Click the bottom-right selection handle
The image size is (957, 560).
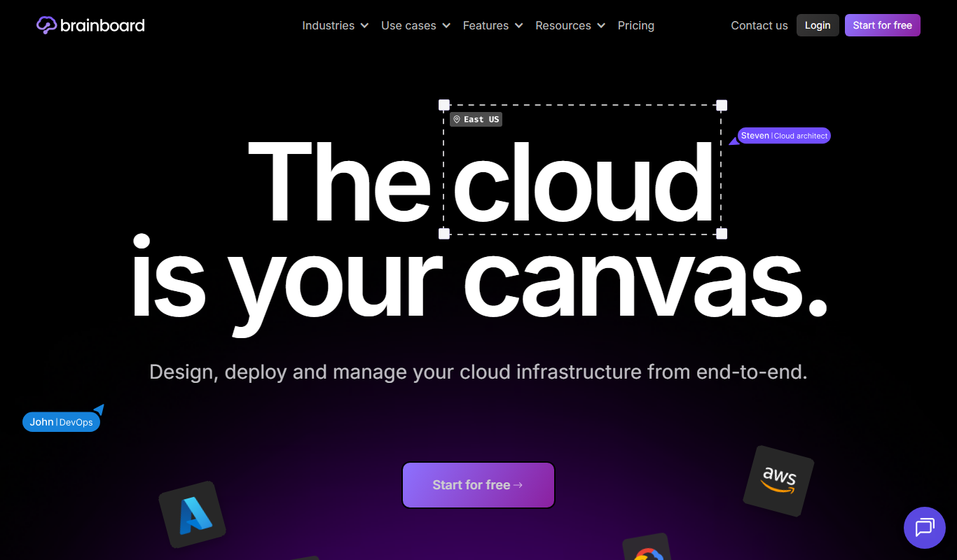coord(722,234)
